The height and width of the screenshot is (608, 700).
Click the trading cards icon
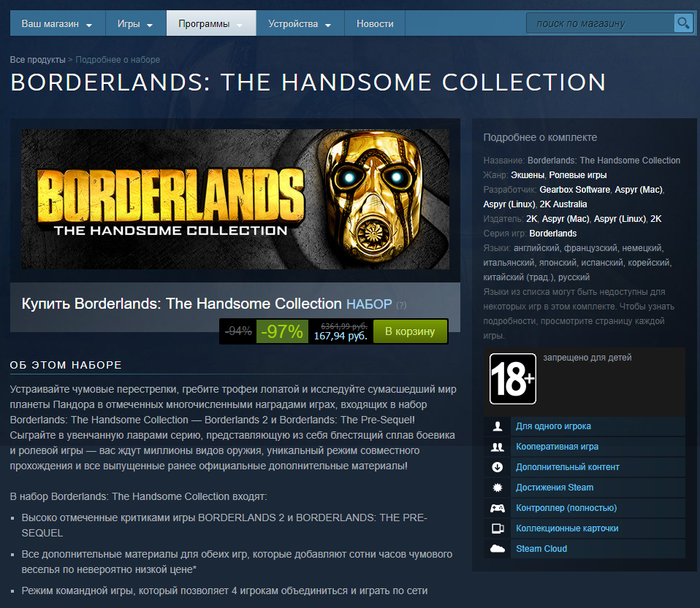[x=497, y=529]
